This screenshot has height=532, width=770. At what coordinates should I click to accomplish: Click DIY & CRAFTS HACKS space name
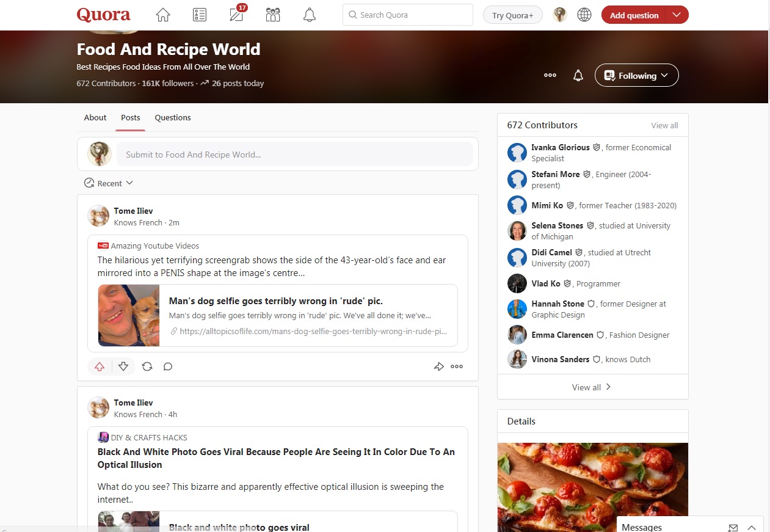[x=149, y=437]
